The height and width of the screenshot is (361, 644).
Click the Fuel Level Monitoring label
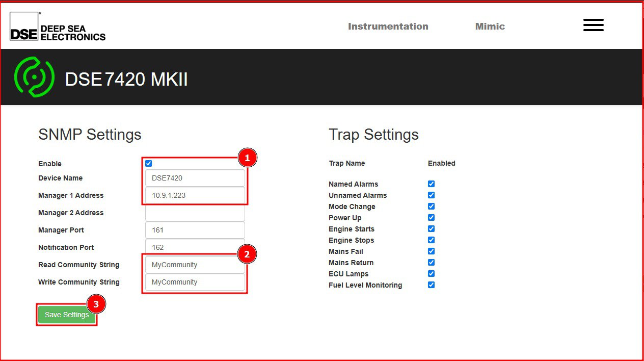[x=365, y=285]
